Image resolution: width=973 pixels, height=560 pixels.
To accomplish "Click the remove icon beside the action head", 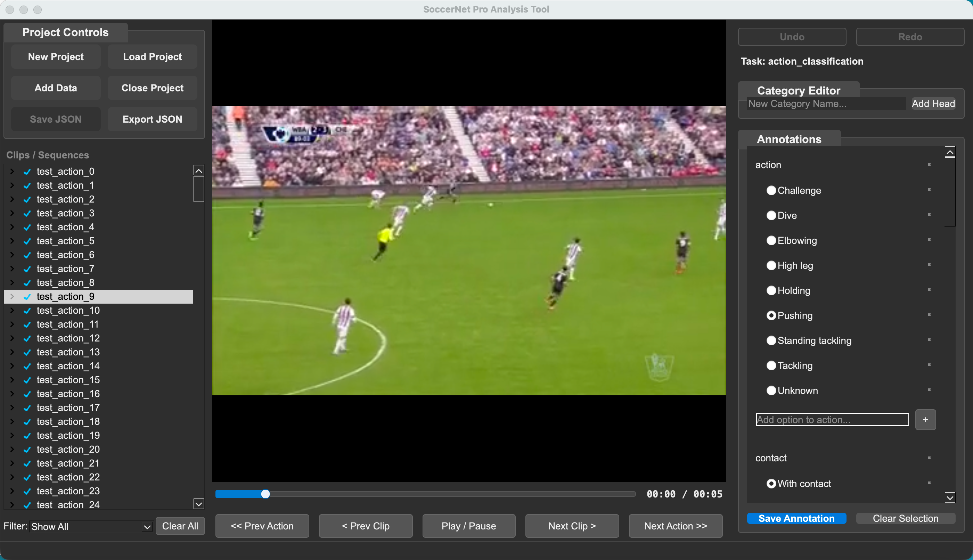I will 929,165.
